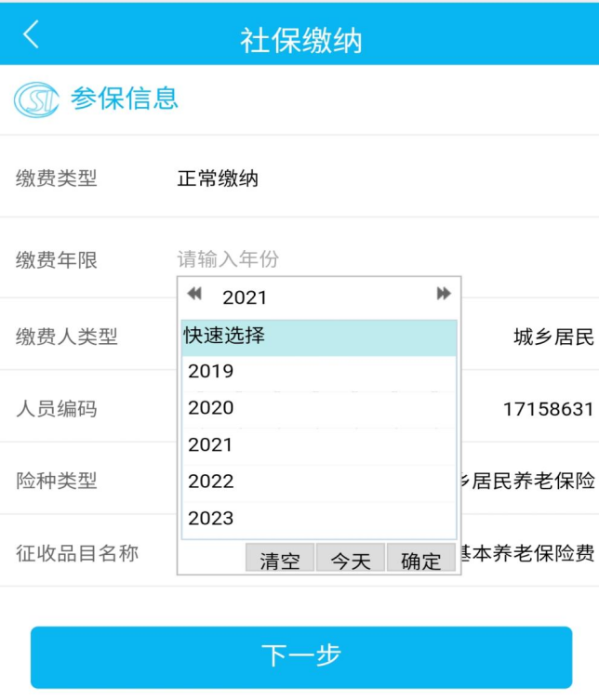Tap the 下一步 next step button
This screenshot has width=599, height=700.
pos(301,657)
